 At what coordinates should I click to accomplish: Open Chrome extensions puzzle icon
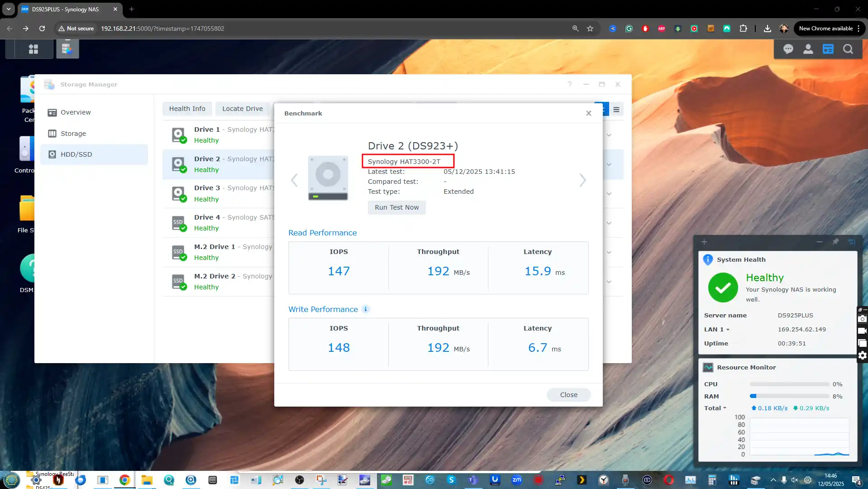pyautogui.click(x=743, y=29)
